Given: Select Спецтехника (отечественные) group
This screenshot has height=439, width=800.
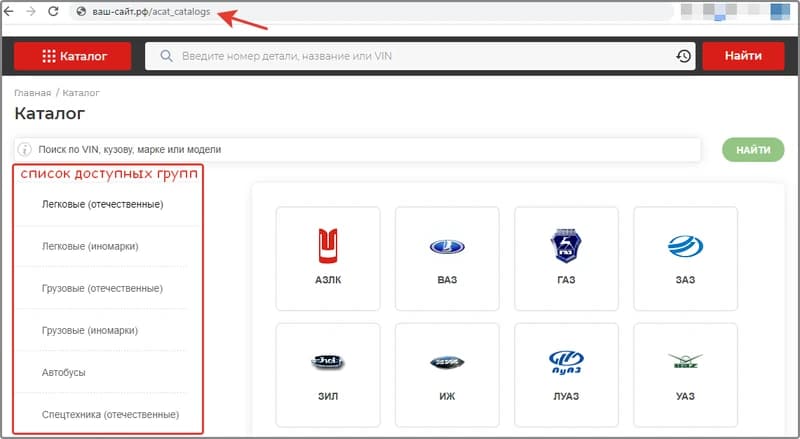Looking at the screenshot, I should tap(110, 414).
